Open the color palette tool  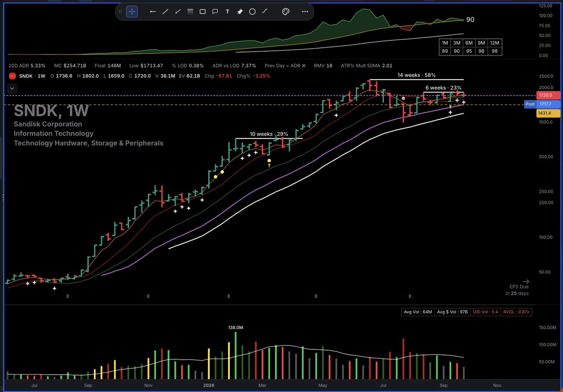point(286,12)
